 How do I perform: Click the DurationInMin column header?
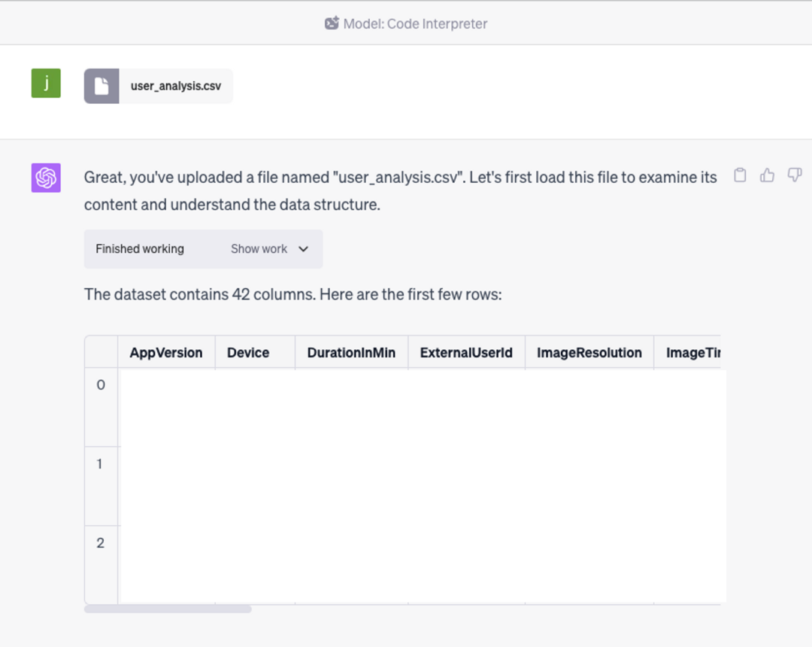point(351,352)
